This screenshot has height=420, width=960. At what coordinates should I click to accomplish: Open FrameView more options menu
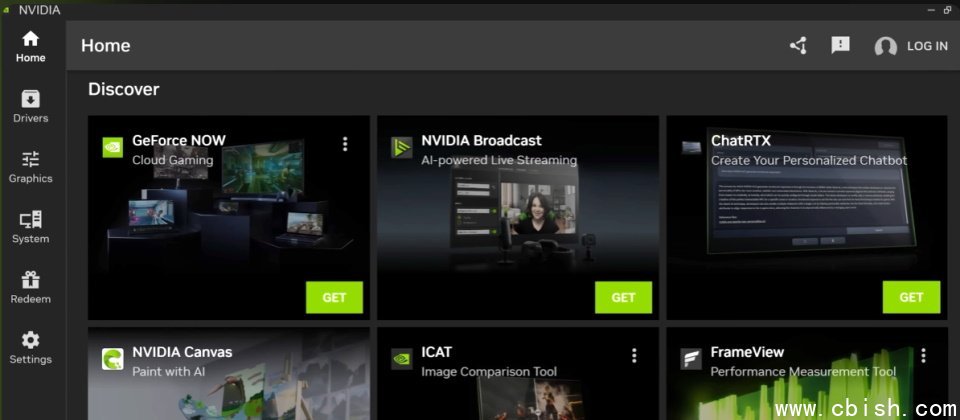[923, 356]
